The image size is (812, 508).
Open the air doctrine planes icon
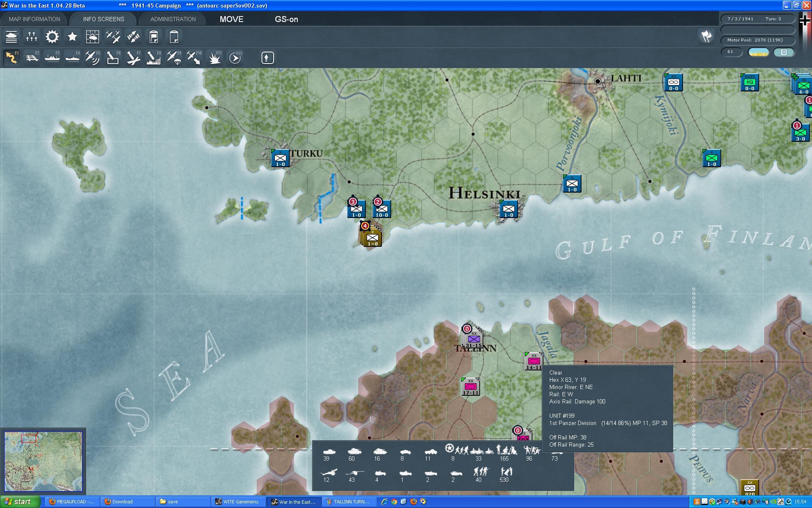point(113,37)
